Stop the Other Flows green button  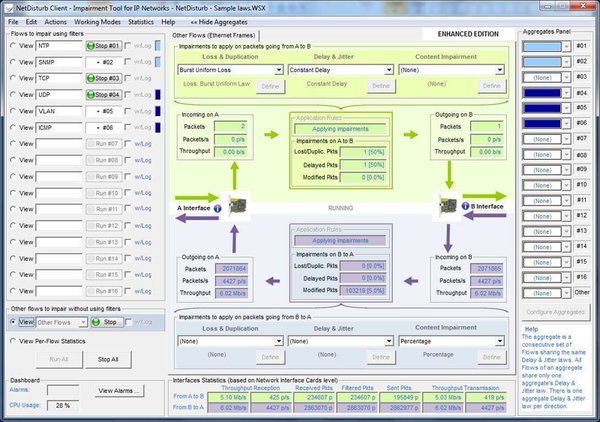(107, 323)
